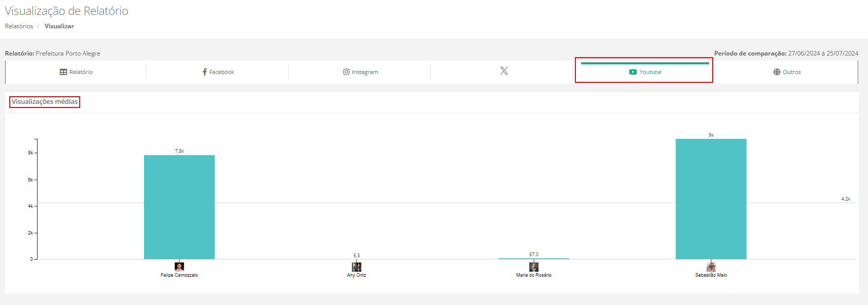Select Felipe Camozzato's profile photo

tap(179, 267)
